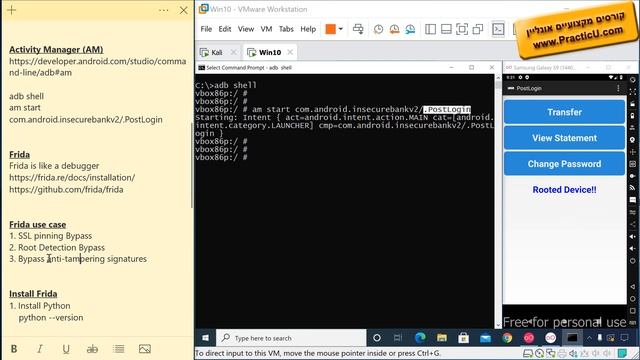This screenshot has width=640, height=360.
Task: Tap the Change Password button
Action: (564, 164)
